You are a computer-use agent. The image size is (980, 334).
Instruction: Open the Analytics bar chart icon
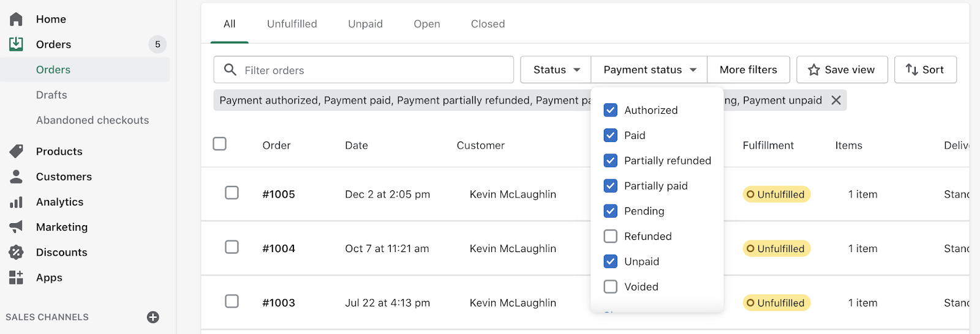pyautogui.click(x=16, y=202)
